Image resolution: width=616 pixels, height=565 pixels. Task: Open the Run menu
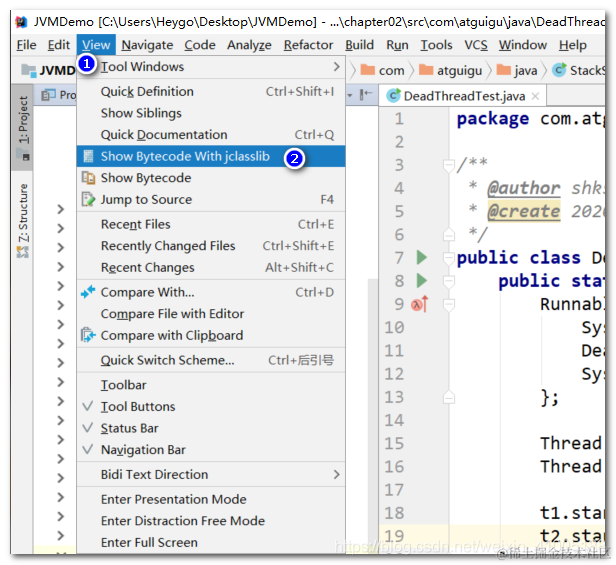[397, 45]
